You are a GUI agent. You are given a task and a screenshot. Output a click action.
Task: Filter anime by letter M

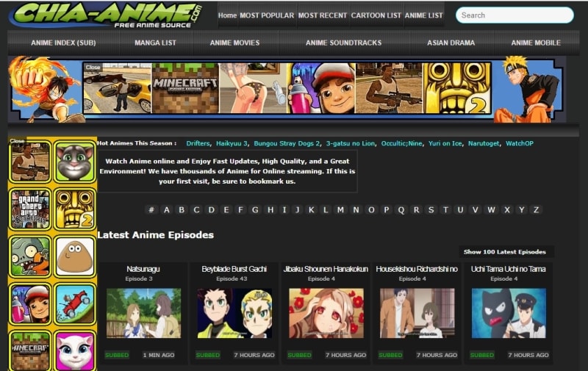341,209
